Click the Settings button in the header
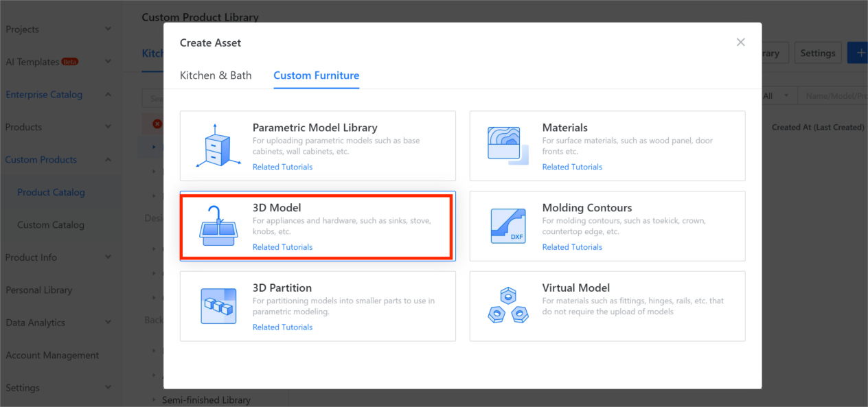 pyautogui.click(x=817, y=53)
